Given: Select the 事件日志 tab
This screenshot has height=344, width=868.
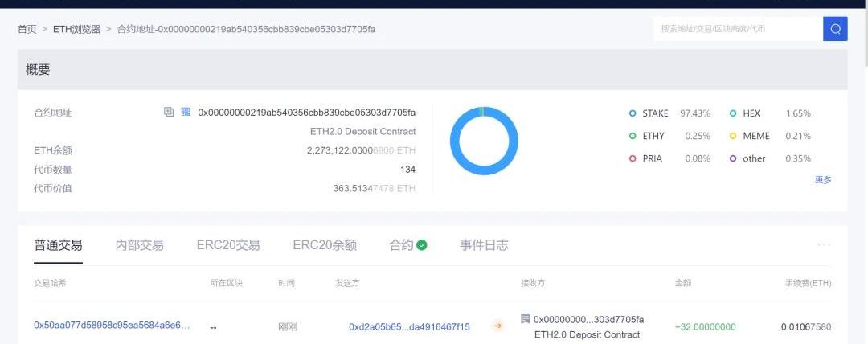Looking at the screenshot, I should point(484,245).
